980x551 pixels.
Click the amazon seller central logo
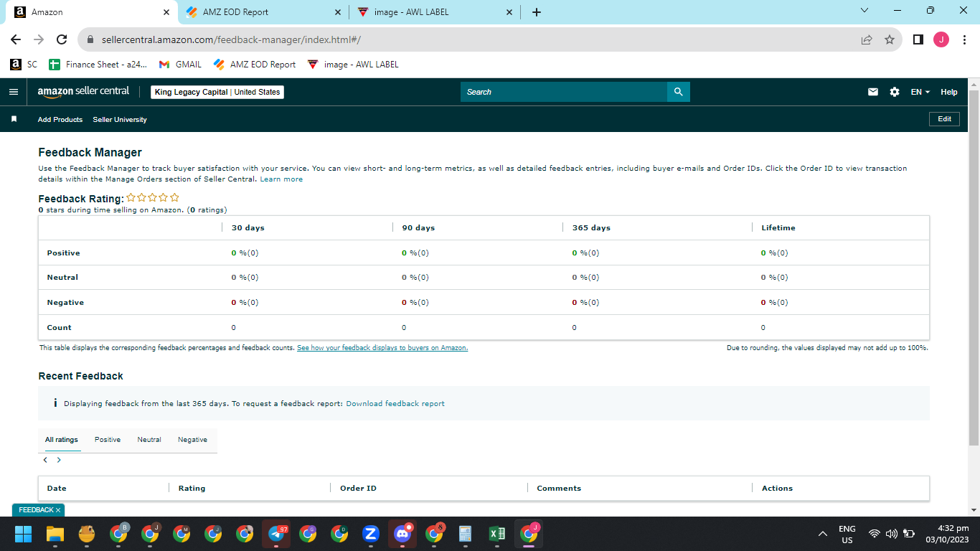(x=83, y=92)
